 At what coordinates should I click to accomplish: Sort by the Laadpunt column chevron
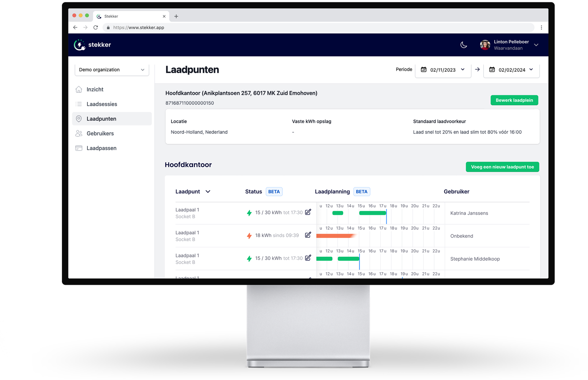click(x=208, y=192)
